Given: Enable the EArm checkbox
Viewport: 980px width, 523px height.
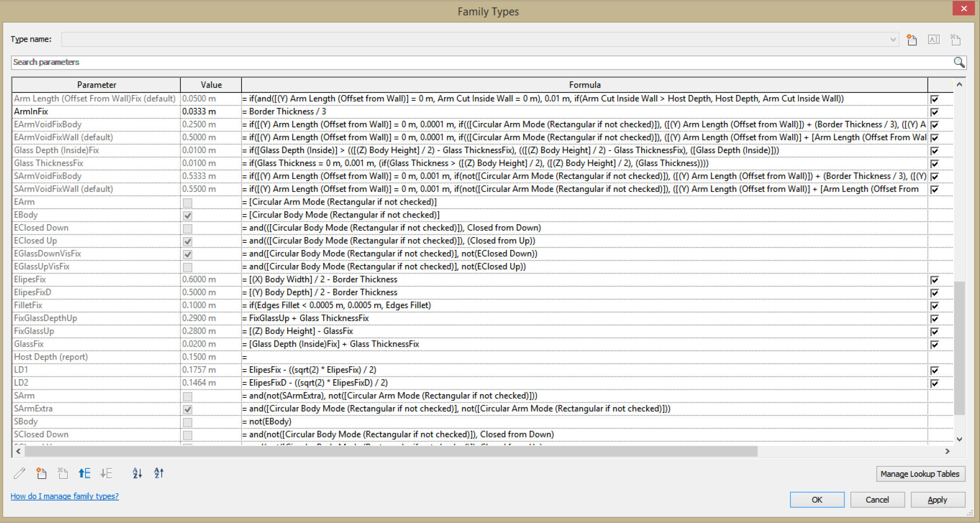Looking at the screenshot, I should 187,202.
